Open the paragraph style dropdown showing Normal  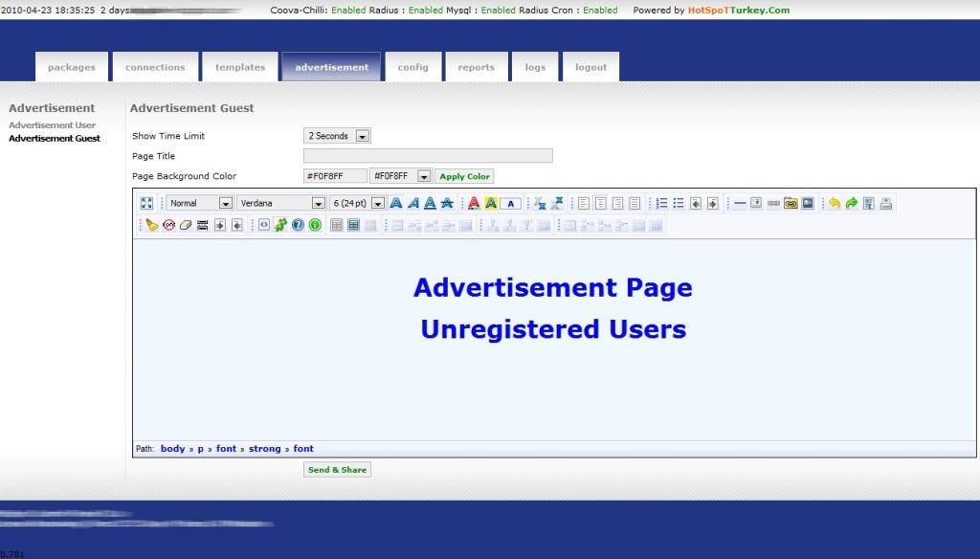coord(199,203)
